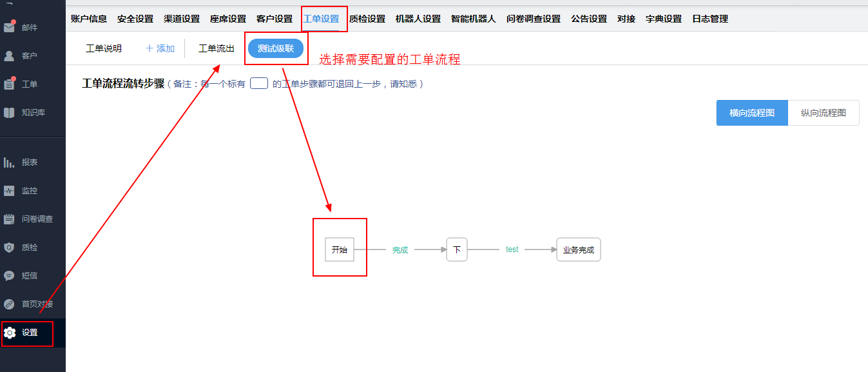Open the 座席设置 tab

point(228,19)
